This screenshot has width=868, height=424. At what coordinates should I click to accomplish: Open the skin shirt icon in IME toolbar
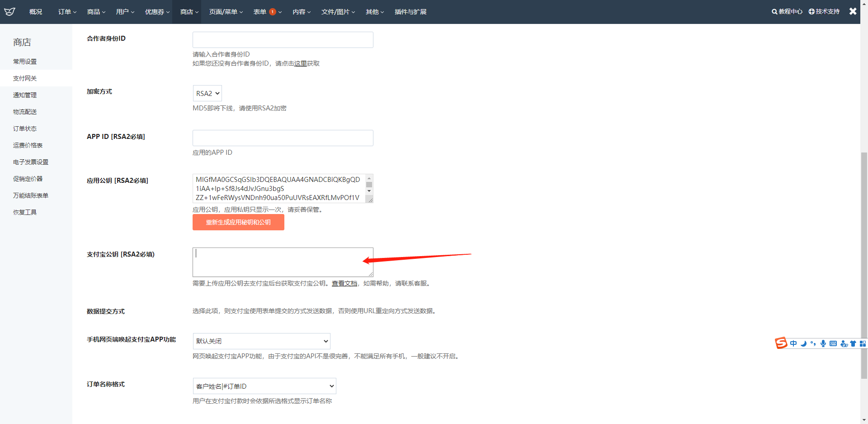[x=853, y=343]
